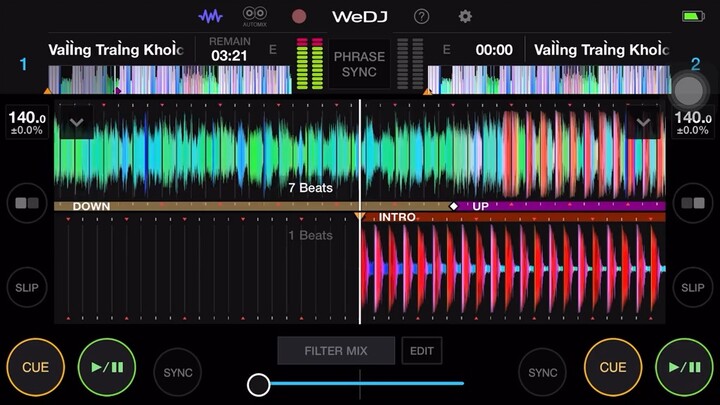Toggle deck 1 REMAIN time display 03:21
This screenshot has width=720, height=405.
230,49
